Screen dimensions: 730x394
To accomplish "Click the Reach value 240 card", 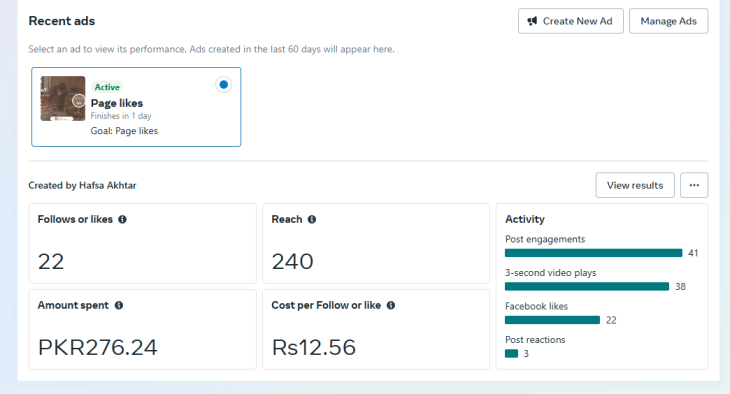I will coord(376,244).
